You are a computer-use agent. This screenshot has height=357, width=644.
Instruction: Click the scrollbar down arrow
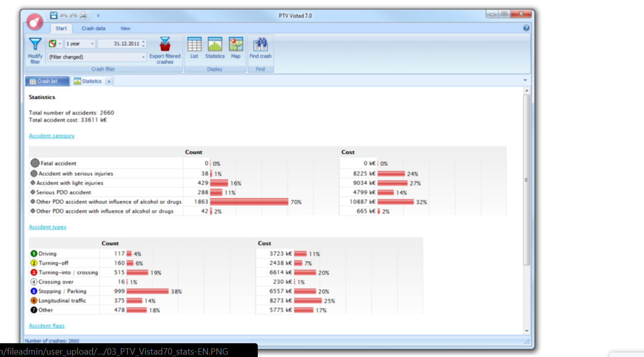click(527, 331)
